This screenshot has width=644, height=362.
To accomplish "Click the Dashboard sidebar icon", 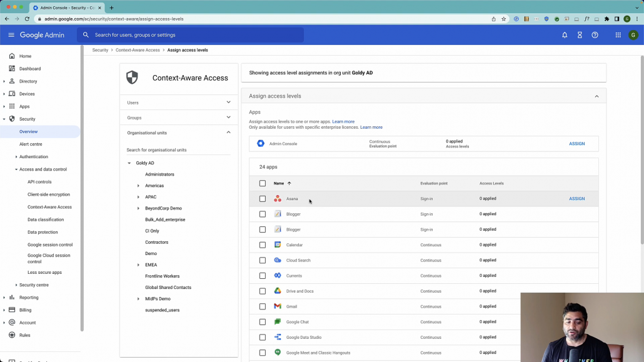I will tap(12, 69).
